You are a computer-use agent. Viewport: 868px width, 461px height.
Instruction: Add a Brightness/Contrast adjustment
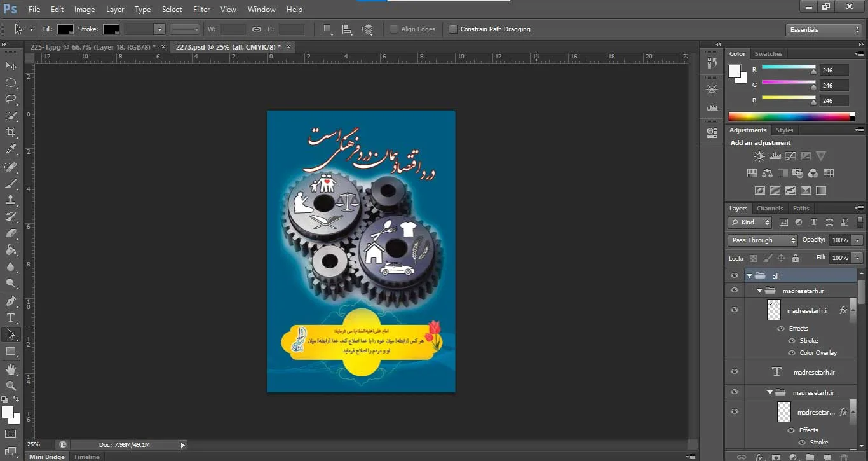[x=759, y=156]
